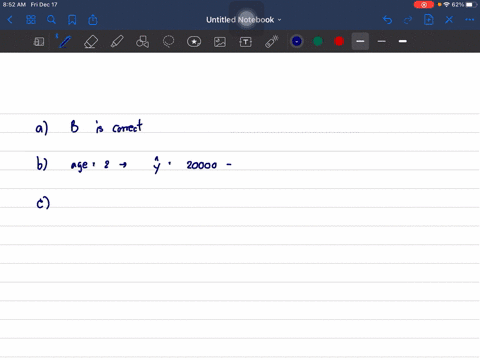
Task: Close the editing toolbar with X
Action: 449,20
